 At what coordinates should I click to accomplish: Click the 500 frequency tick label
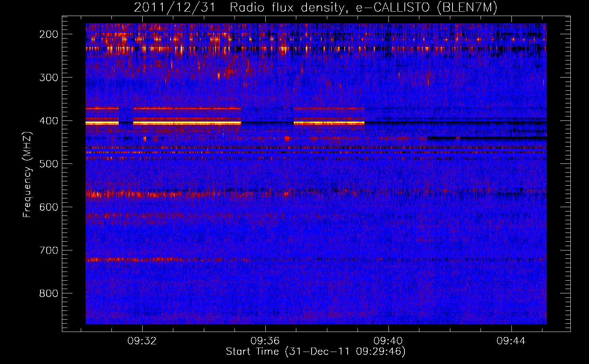point(49,164)
